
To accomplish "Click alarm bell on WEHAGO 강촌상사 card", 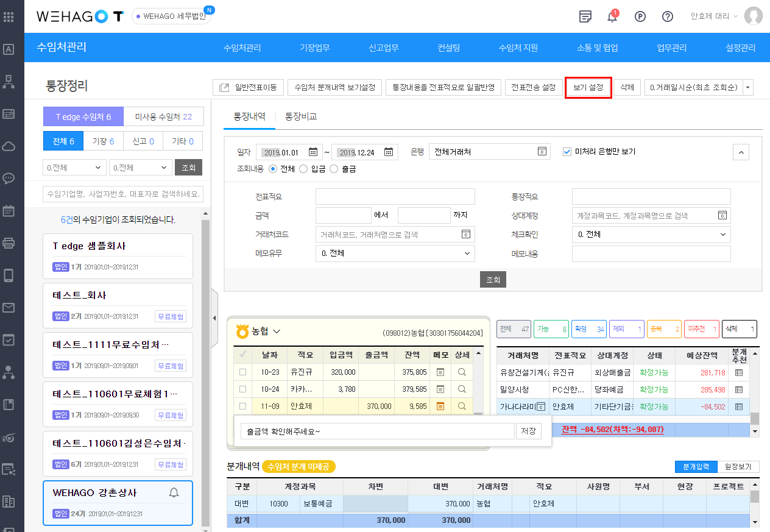I will [174, 493].
